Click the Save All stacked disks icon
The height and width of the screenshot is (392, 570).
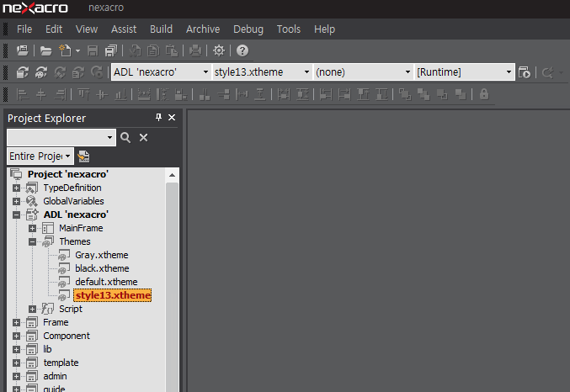[x=111, y=50]
